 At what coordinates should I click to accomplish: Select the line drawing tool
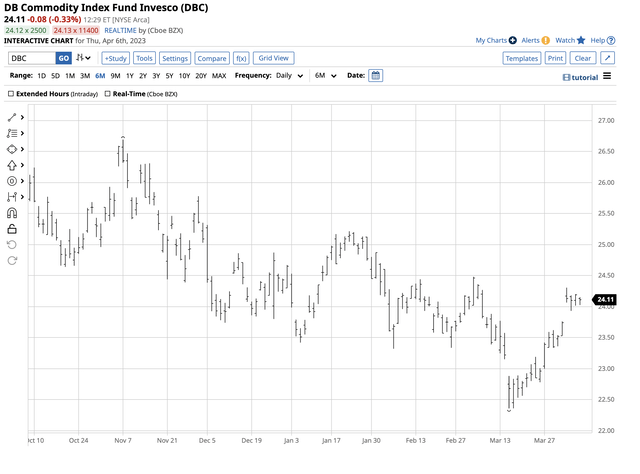tap(12, 118)
